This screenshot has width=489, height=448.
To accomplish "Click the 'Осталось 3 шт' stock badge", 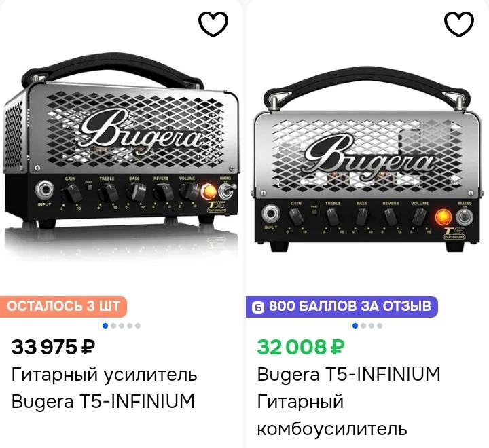I will [63, 306].
